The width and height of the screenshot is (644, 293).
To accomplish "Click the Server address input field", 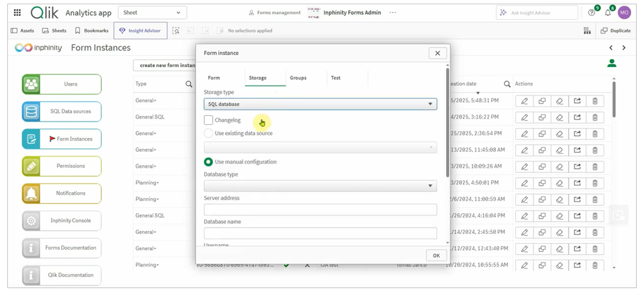I will (x=320, y=209).
